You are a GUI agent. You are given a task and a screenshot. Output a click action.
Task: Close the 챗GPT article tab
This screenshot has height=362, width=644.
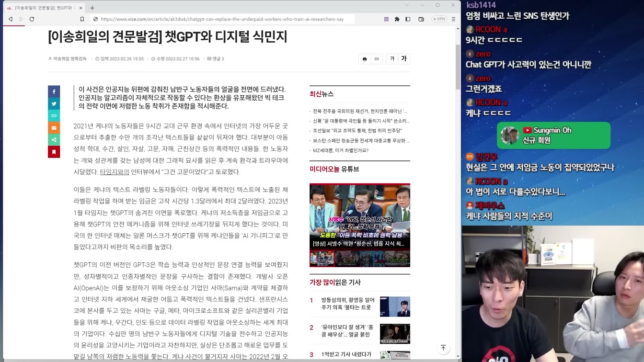pyautogui.click(x=81, y=8)
